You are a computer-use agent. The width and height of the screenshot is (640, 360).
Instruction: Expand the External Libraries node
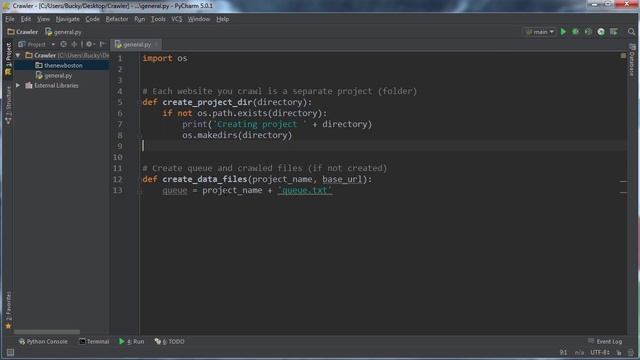pyautogui.click(x=18, y=85)
